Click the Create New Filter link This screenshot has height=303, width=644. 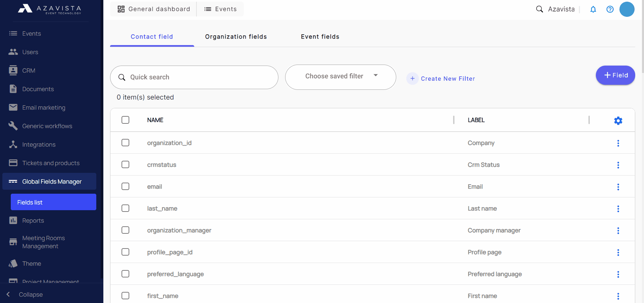pyautogui.click(x=448, y=79)
